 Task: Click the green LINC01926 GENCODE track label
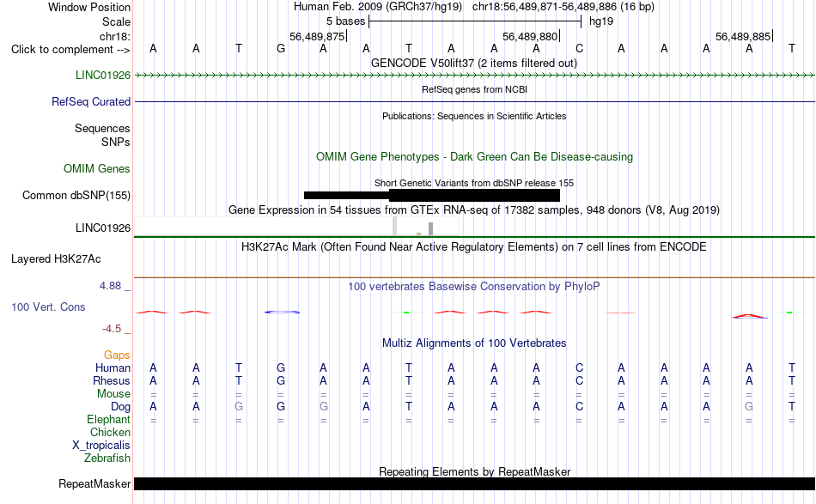(x=103, y=75)
